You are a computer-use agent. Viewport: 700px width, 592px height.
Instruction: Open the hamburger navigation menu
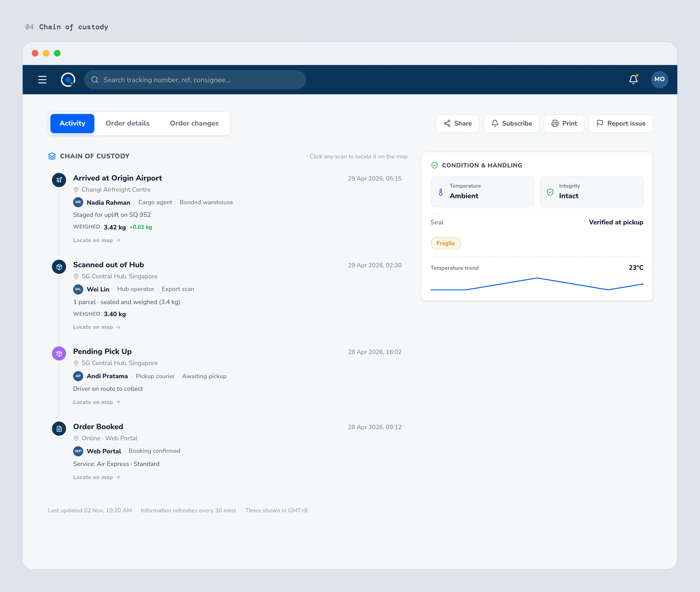pos(42,79)
